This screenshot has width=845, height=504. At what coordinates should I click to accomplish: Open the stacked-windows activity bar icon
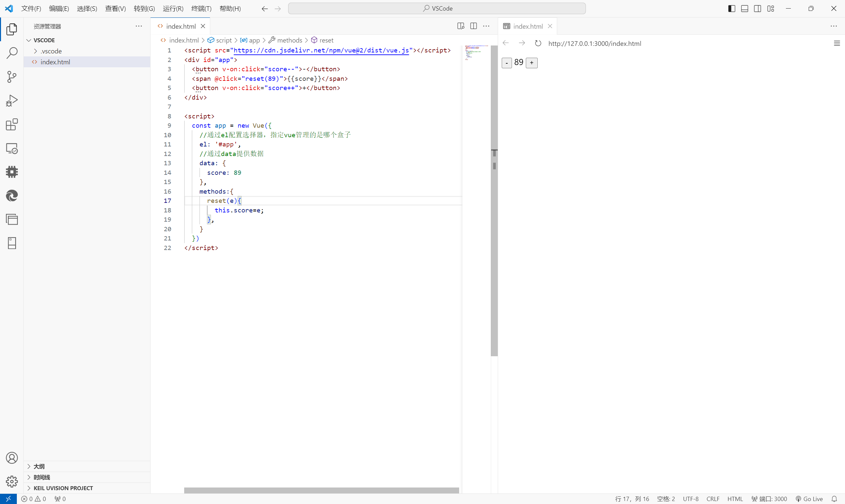tap(12, 219)
